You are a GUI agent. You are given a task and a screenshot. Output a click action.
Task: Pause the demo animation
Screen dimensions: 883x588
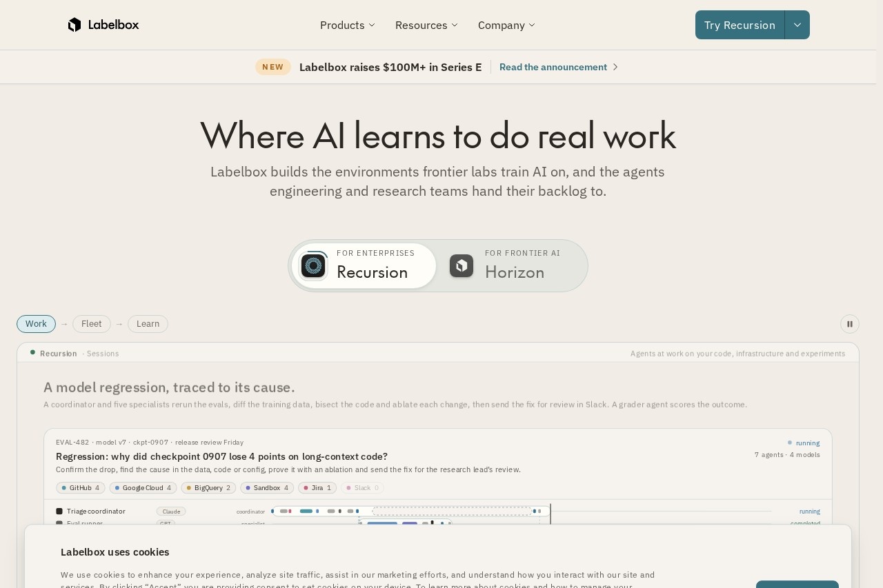pos(850,324)
